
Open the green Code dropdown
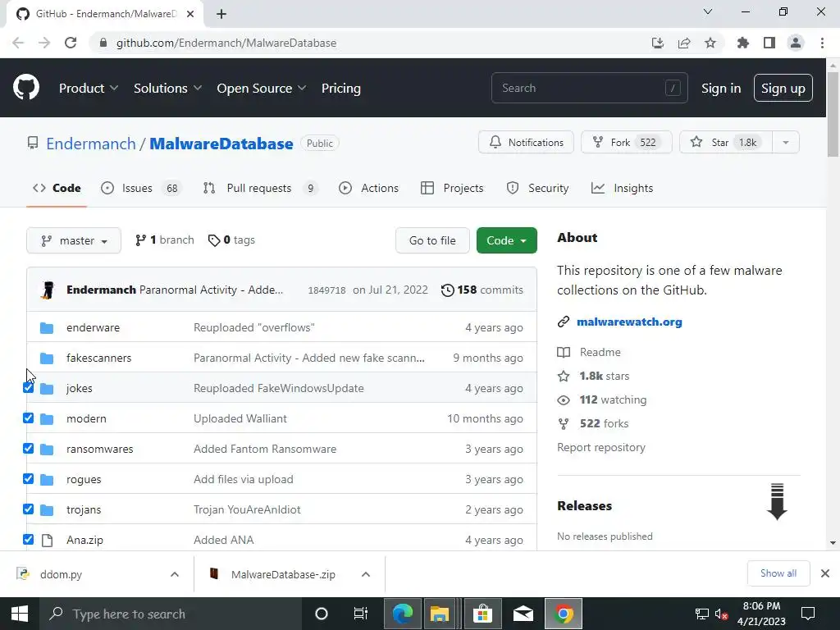point(507,240)
